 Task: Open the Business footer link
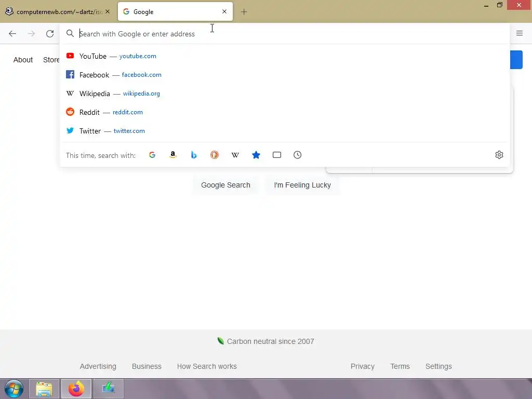click(x=147, y=366)
